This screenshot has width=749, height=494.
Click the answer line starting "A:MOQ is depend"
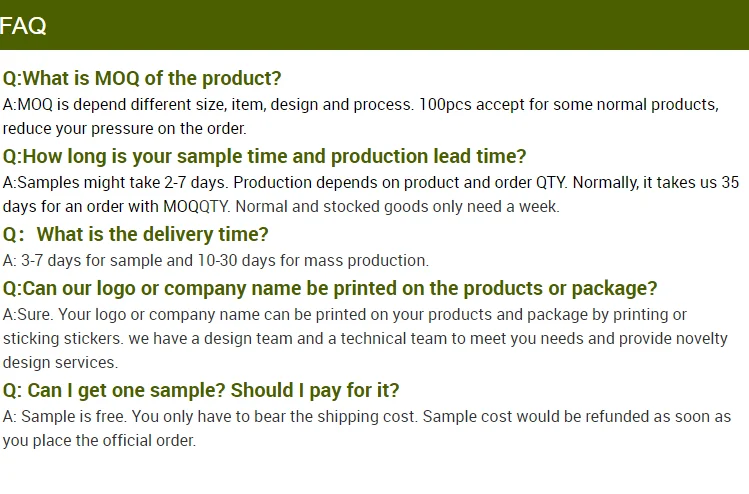coord(360,104)
